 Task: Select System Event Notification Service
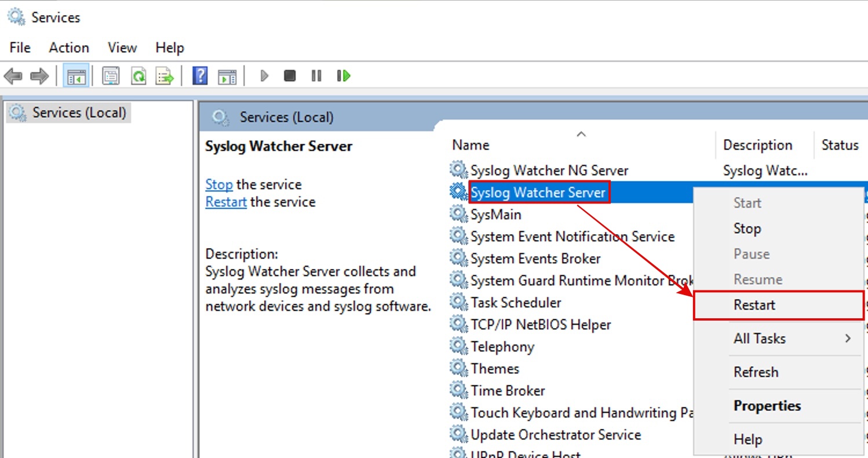[x=572, y=237]
